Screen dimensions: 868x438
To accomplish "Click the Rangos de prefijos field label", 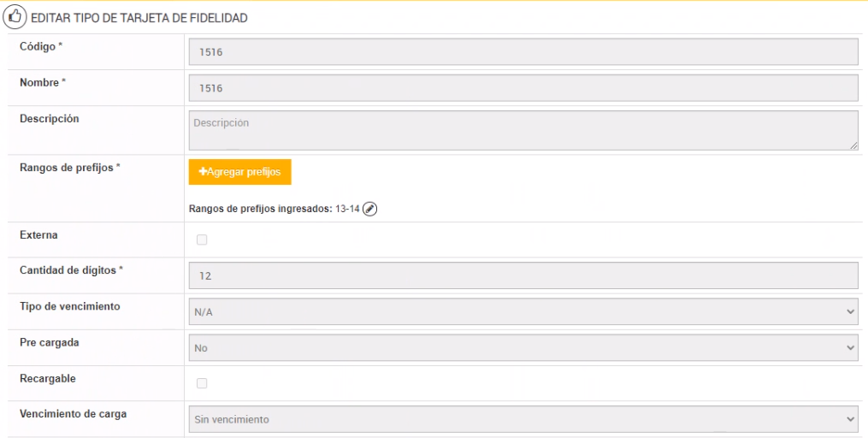I will pos(69,168).
